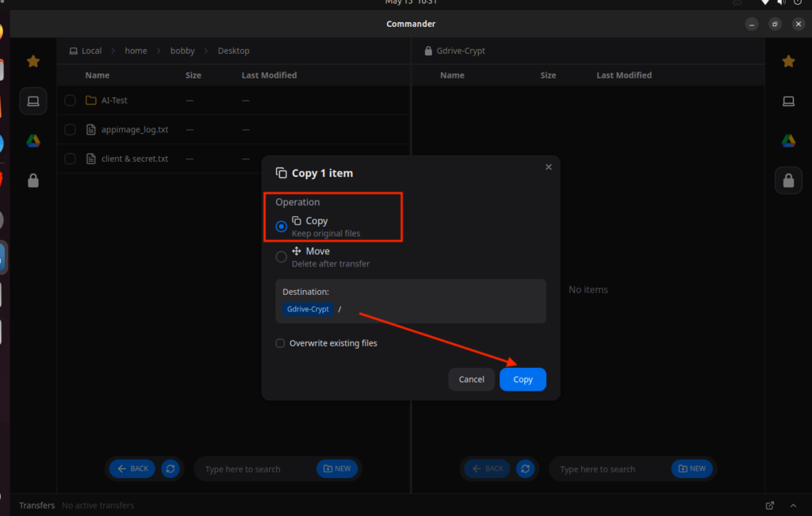812x516 pixels.
Task: Open transfers in external window icon
Action: (769, 505)
